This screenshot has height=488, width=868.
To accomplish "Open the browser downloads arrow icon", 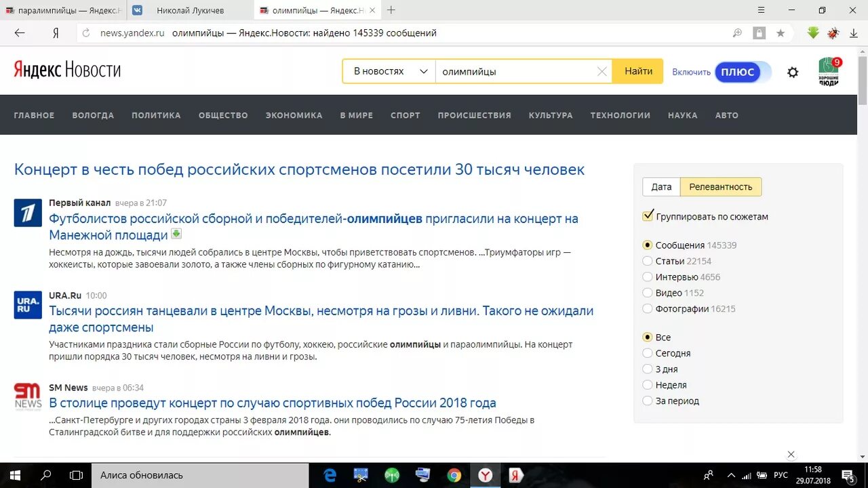I will [853, 33].
